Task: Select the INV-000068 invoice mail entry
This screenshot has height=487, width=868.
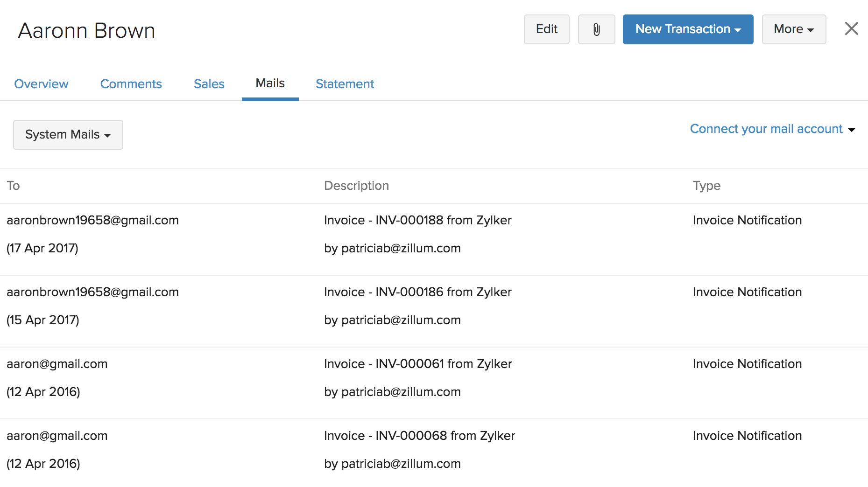Action: click(419, 436)
